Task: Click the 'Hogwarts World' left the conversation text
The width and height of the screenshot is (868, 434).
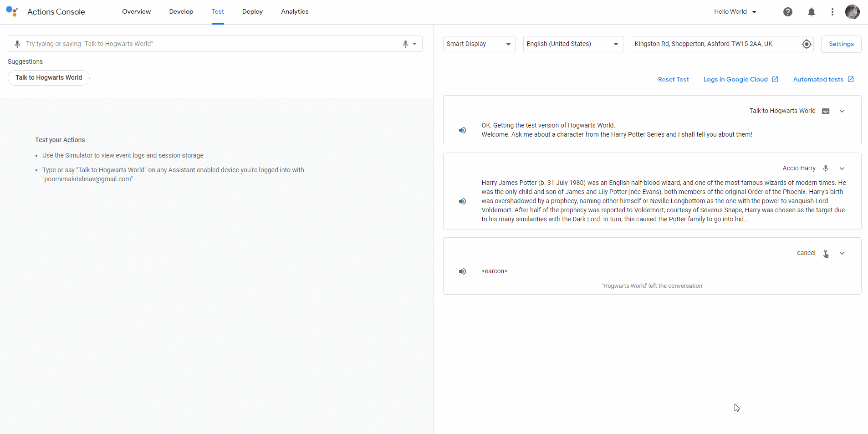Action: (652, 286)
